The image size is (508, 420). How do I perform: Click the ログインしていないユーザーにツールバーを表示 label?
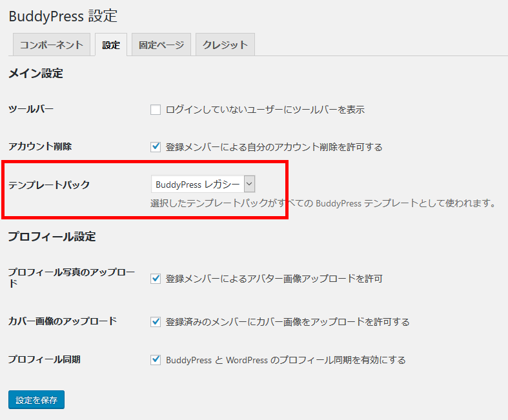tap(265, 110)
